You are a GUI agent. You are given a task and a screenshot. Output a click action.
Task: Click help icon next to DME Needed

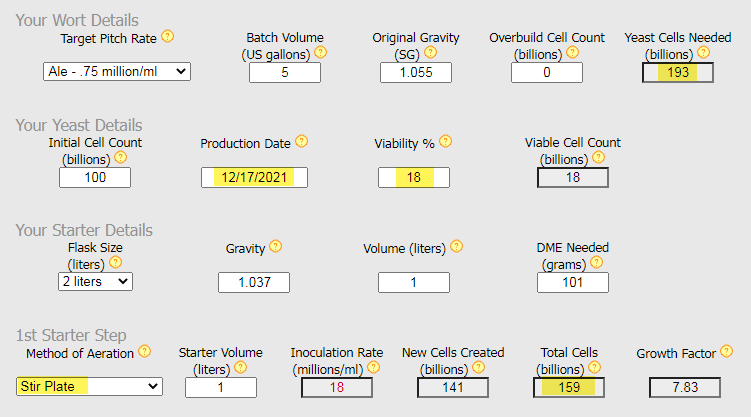pyautogui.click(x=597, y=263)
